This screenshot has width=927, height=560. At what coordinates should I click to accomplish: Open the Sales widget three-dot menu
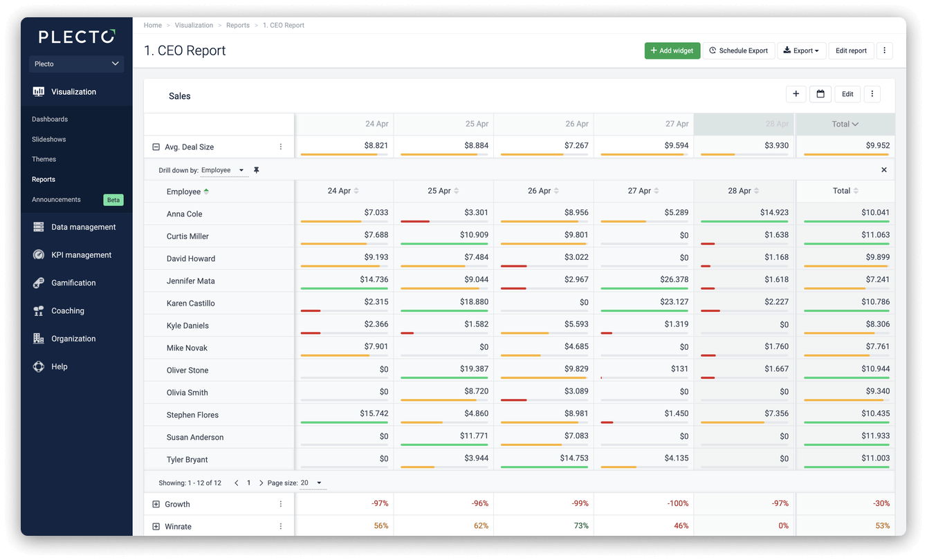(x=872, y=94)
